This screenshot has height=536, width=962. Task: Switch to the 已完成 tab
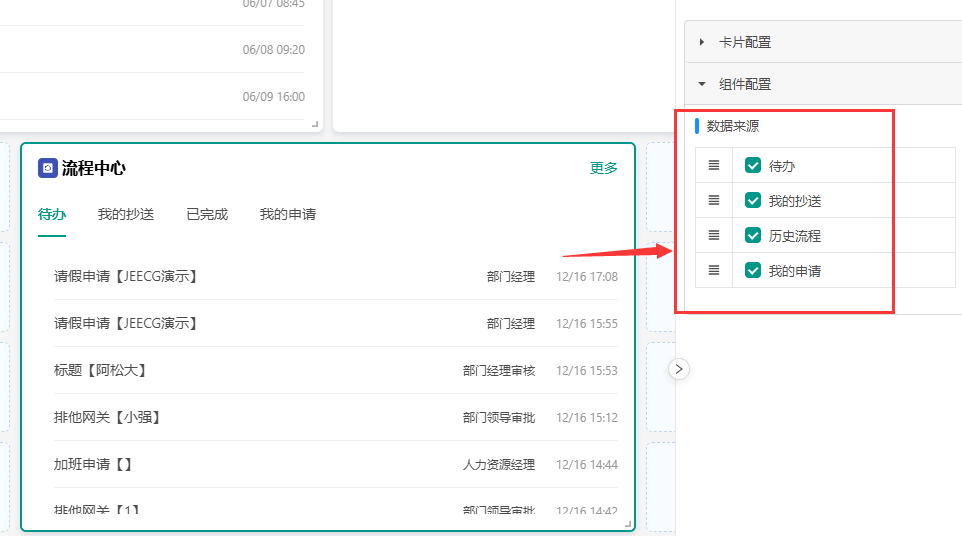click(207, 215)
